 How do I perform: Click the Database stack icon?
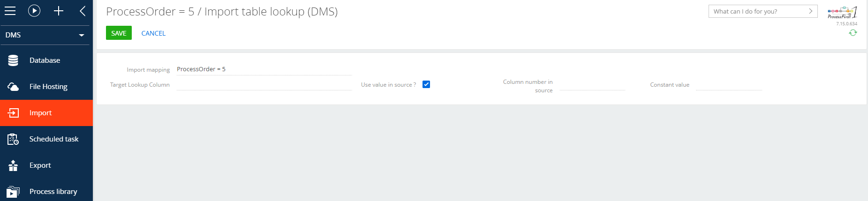13,60
